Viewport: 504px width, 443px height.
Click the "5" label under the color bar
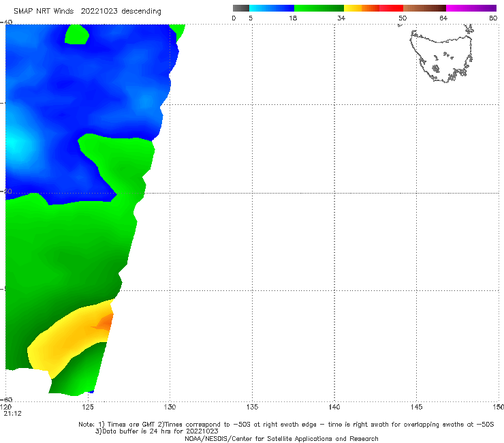pyautogui.click(x=251, y=18)
